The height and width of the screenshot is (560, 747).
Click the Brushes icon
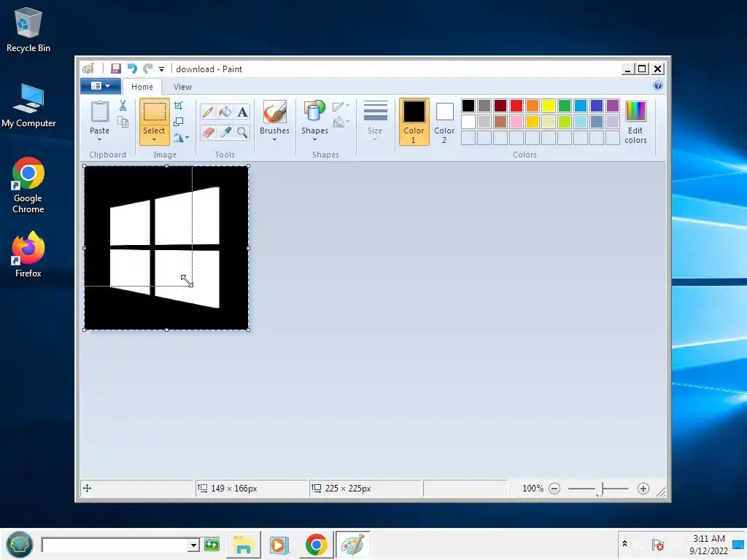point(274,112)
